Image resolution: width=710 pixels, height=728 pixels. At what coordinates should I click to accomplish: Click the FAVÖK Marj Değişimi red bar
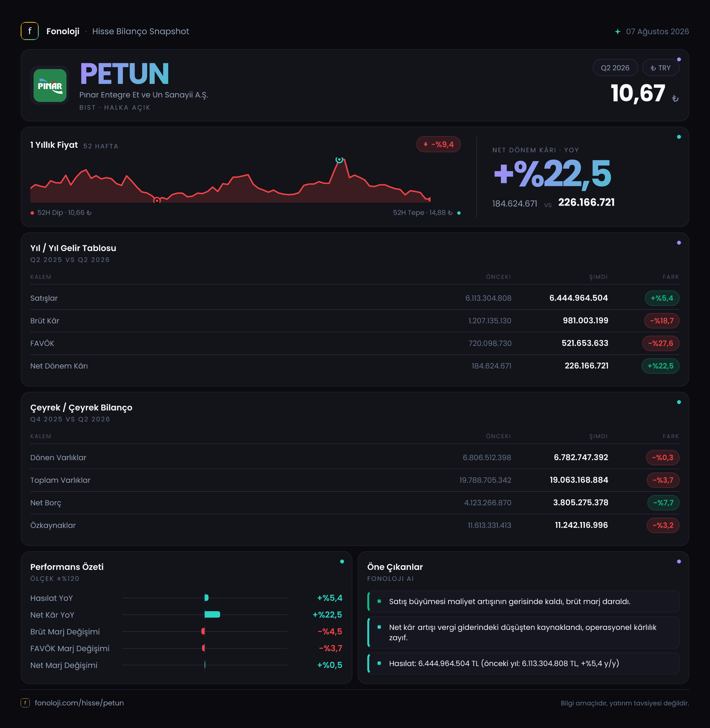click(204, 648)
